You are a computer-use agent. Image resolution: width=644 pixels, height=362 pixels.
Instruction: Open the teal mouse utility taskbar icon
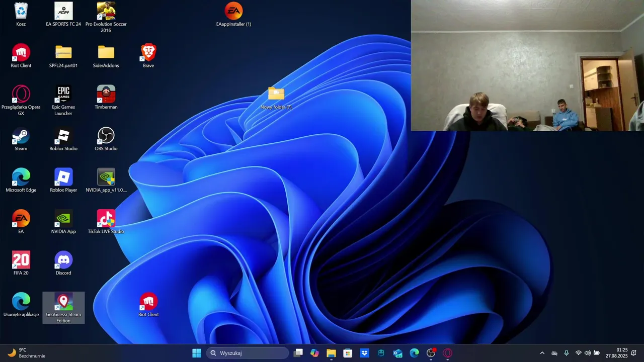click(381, 353)
